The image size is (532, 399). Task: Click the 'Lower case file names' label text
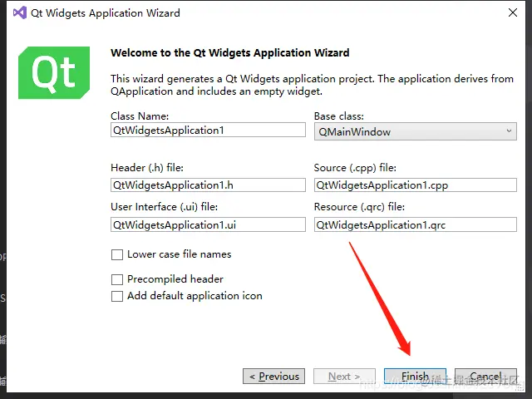180,254
